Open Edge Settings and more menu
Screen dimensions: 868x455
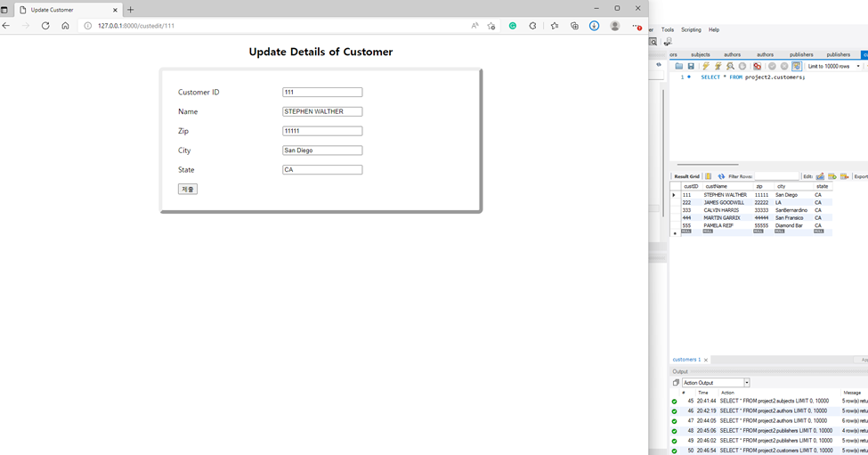click(637, 26)
